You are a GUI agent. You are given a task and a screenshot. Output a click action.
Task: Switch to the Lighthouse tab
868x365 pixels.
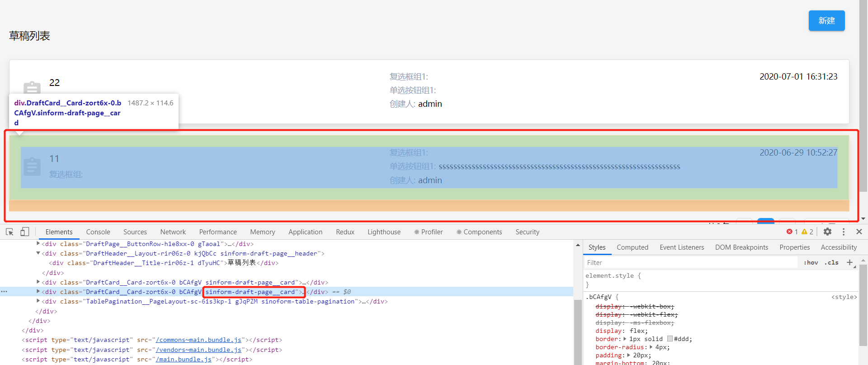tap(384, 232)
